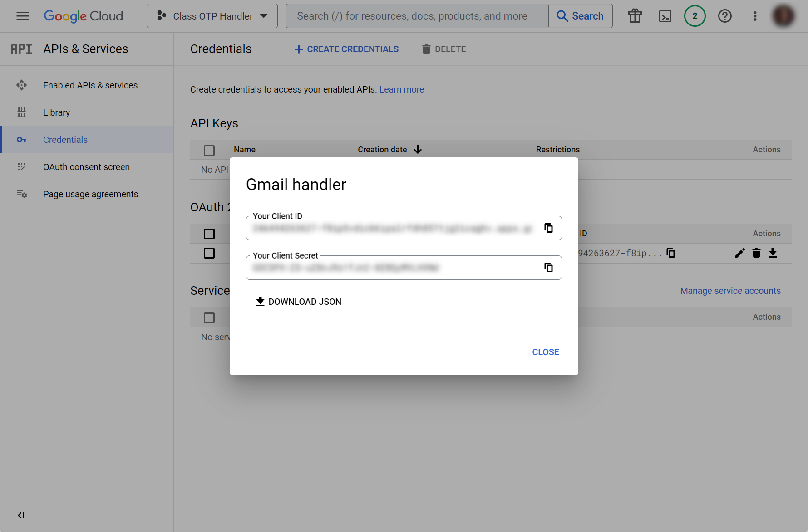Delete the OAuth client with the trash icon
Image resolution: width=808 pixels, height=532 pixels.
pos(756,253)
